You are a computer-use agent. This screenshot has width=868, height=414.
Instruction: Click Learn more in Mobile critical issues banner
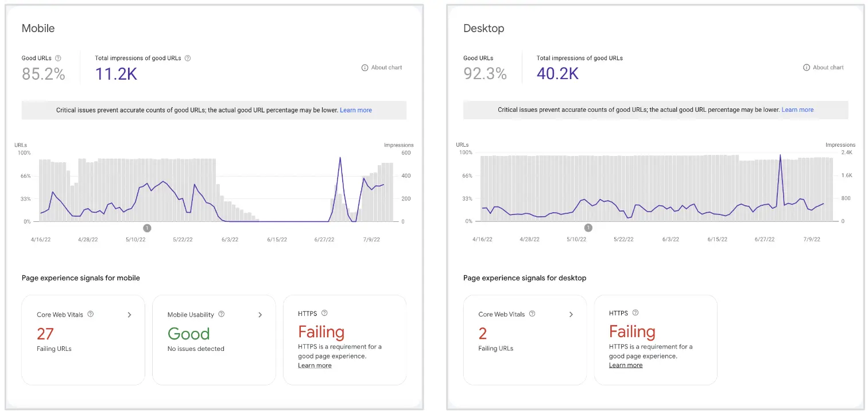coord(356,110)
